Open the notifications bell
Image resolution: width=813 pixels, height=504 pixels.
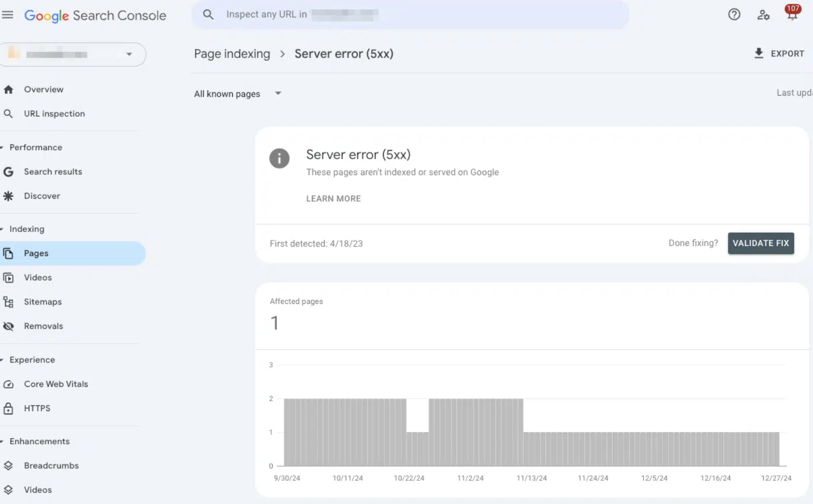[x=792, y=14]
